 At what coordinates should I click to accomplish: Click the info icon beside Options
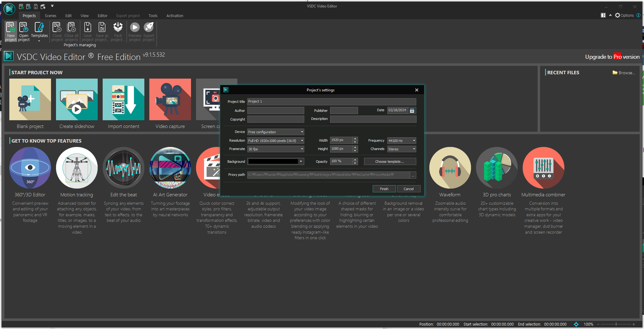pos(638,15)
